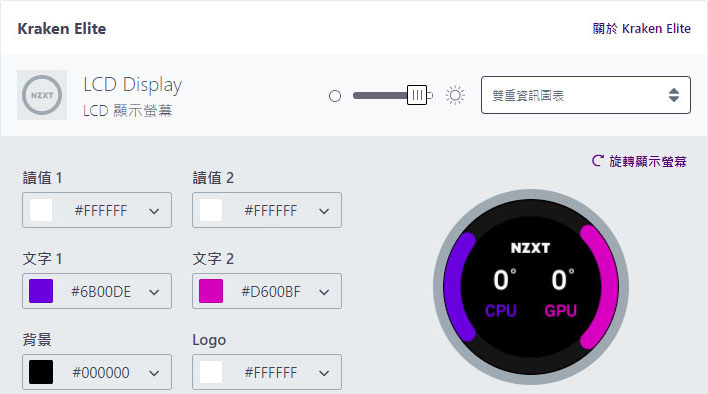The image size is (708, 394).
Task: Click the low brightness circle icon
Action: 335,96
